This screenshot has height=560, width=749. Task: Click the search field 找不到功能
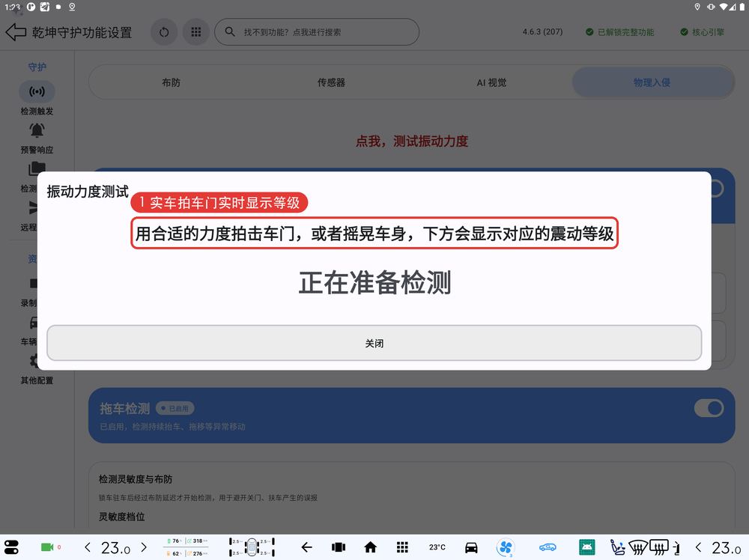coord(317,32)
